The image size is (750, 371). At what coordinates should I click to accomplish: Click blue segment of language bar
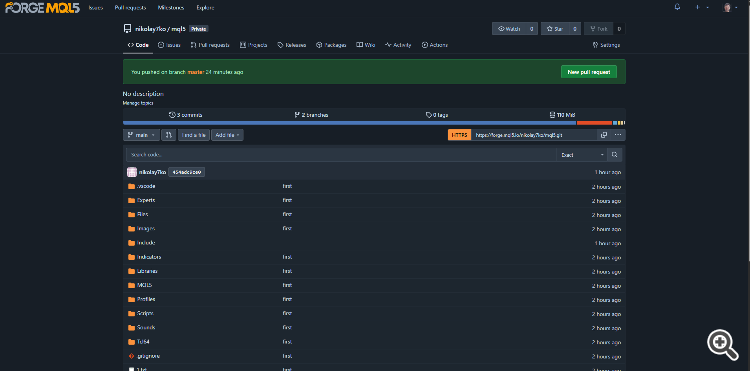(350, 123)
